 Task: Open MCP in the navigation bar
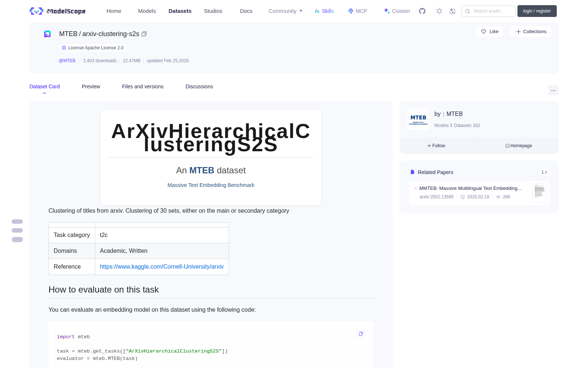[x=358, y=11]
